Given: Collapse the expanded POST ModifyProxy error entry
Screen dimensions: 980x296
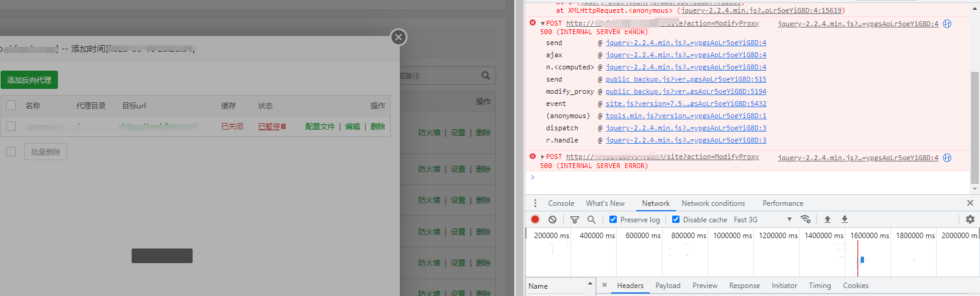Looking at the screenshot, I should (x=542, y=24).
